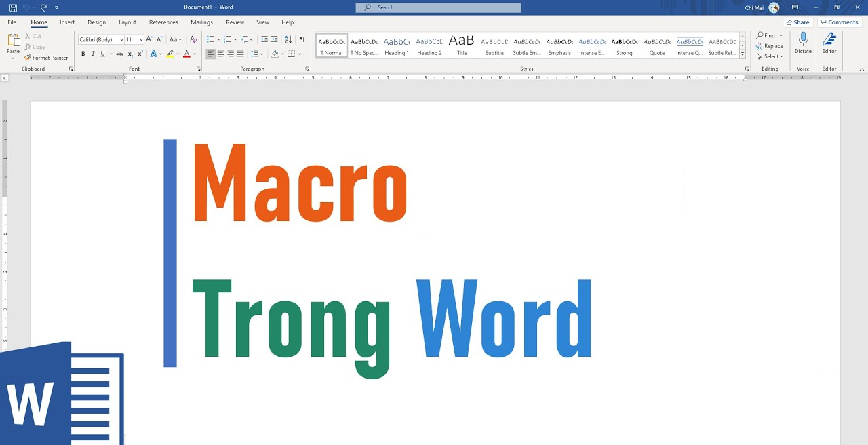Click the Shading paint bucket icon
This screenshot has width=868, height=445.
(x=275, y=54)
